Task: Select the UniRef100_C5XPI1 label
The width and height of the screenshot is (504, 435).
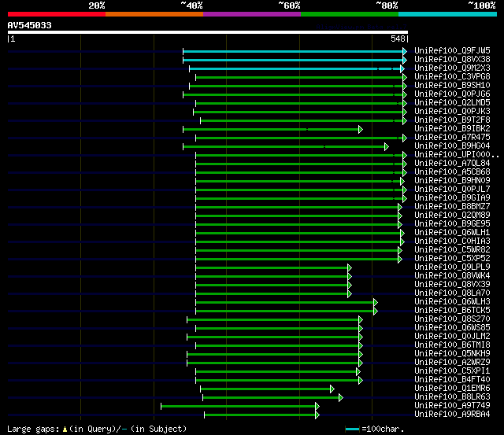Action: click(x=452, y=371)
